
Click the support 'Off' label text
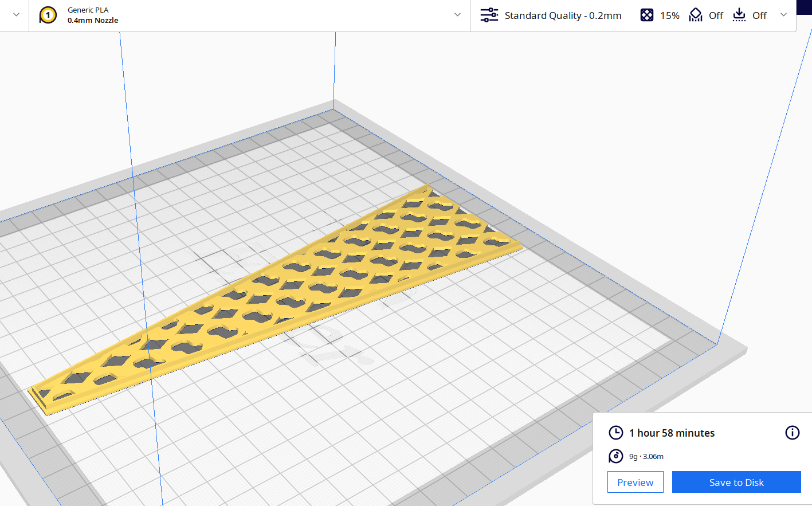coord(716,15)
